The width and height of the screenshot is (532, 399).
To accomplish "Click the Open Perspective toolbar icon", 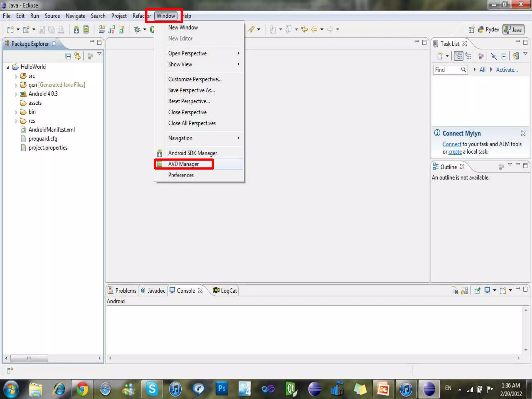I will tap(471, 30).
